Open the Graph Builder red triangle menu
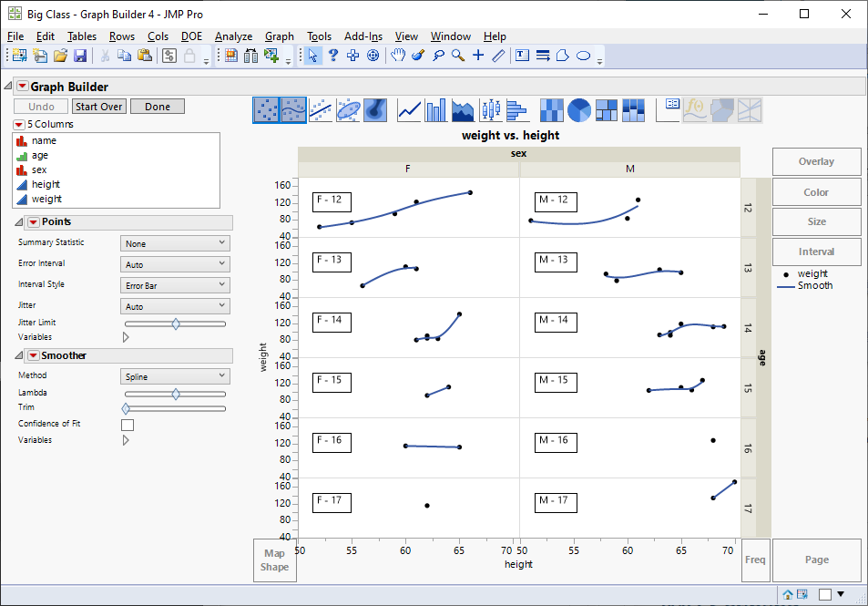Image resolution: width=868 pixels, height=606 pixels. [x=23, y=86]
